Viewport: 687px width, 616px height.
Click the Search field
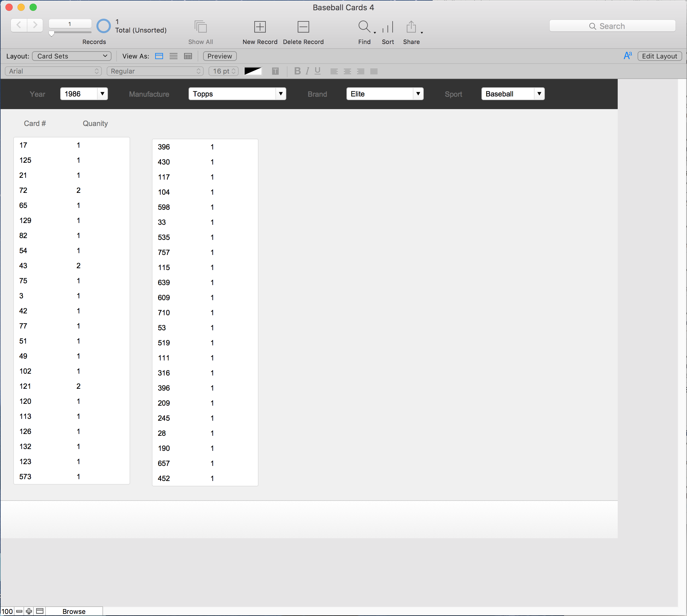pos(612,26)
